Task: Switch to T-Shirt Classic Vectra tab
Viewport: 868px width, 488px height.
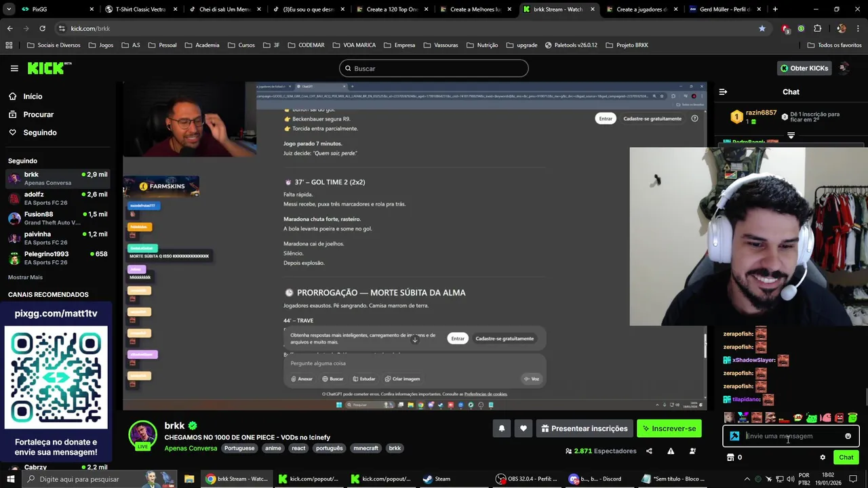Action: tap(142, 9)
